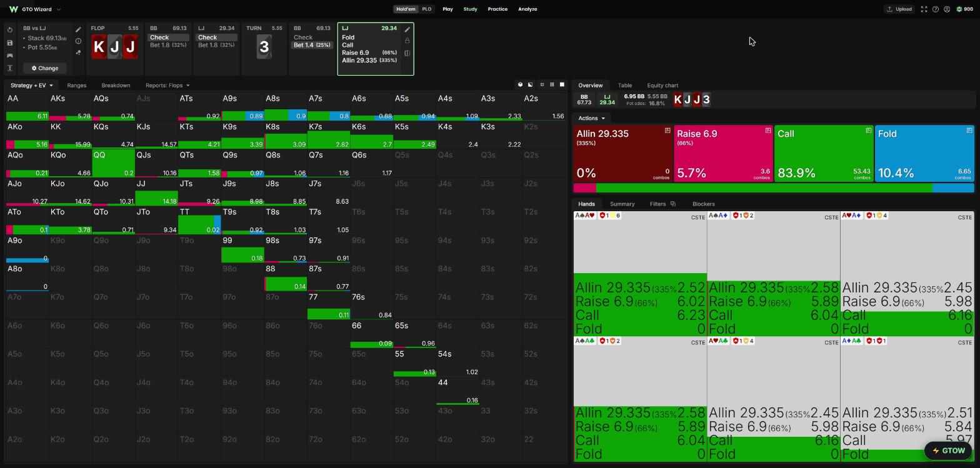The height and width of the screenshot is (468, 980).
Task: Click the save icon in the left strip
Action: [x=10, y=43]
